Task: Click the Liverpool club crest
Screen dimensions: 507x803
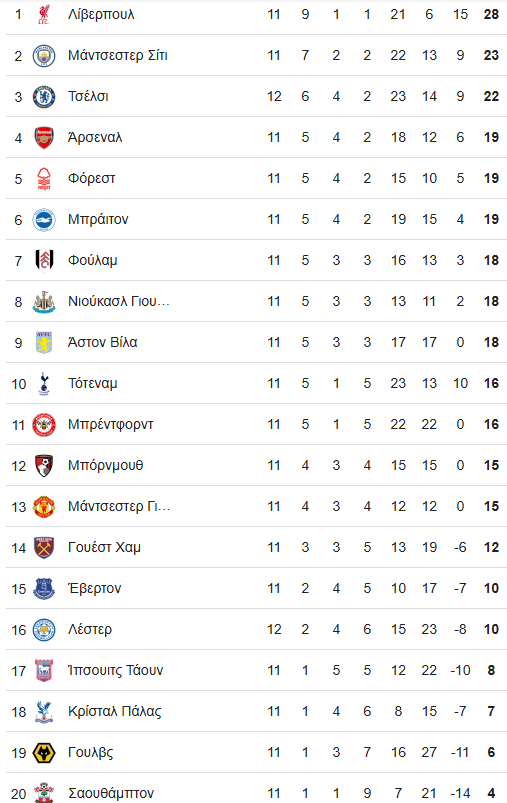Action: point(44,14)
